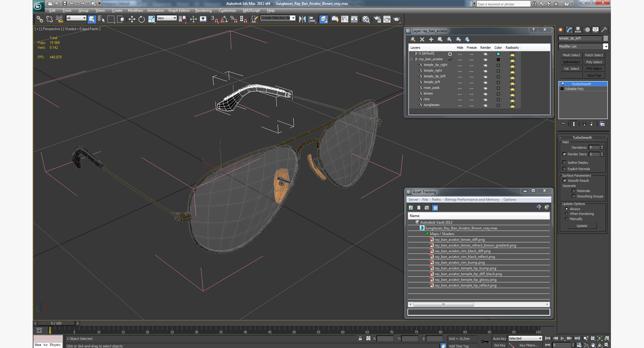Screen dimensions: 644x348
Task: Click the Render Production teapot icon
Action: 397,19
